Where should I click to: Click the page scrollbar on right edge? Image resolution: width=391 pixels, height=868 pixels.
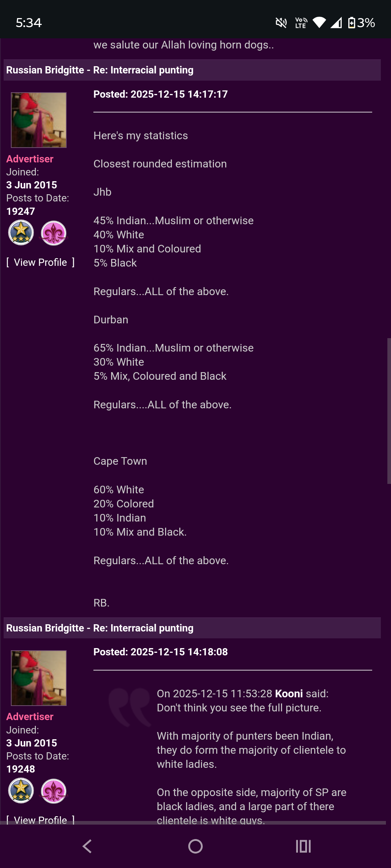tap(389, 411)
